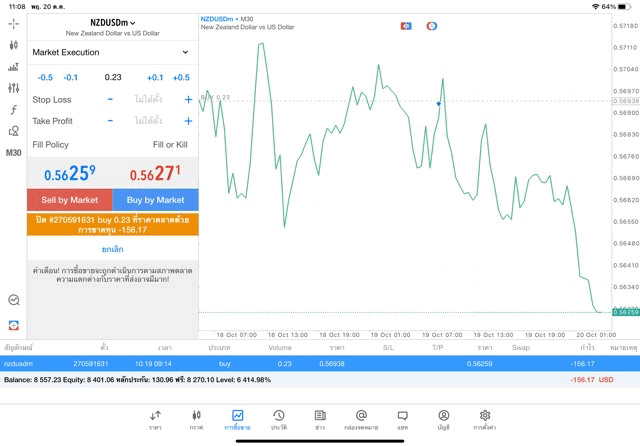
Task: Open the indicators function icon
Action: click(13, 109)
